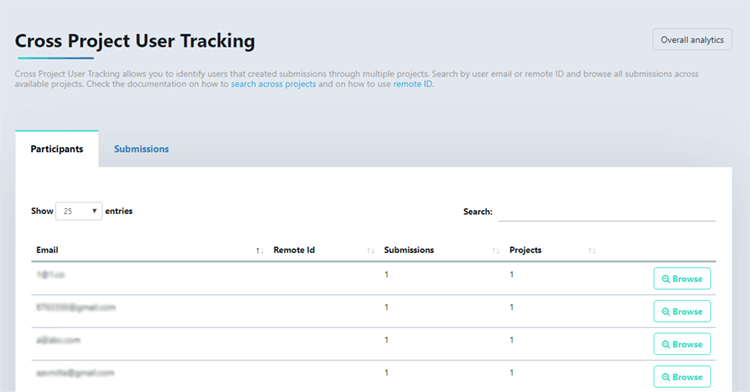Image resolution: width=750 pixels, height=392 pixels.
Task: Click the 'Cross Project User Tracking' heading
Action: point(135,41)
